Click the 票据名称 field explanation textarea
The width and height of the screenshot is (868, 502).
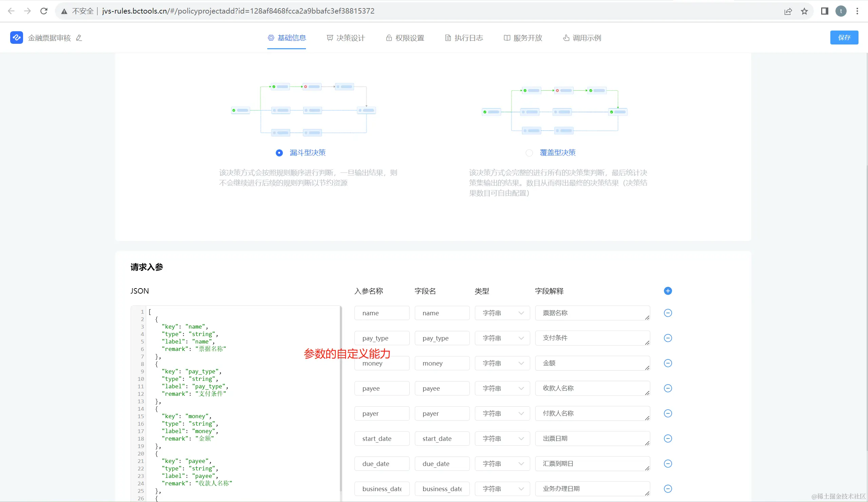tap(592, 313)
